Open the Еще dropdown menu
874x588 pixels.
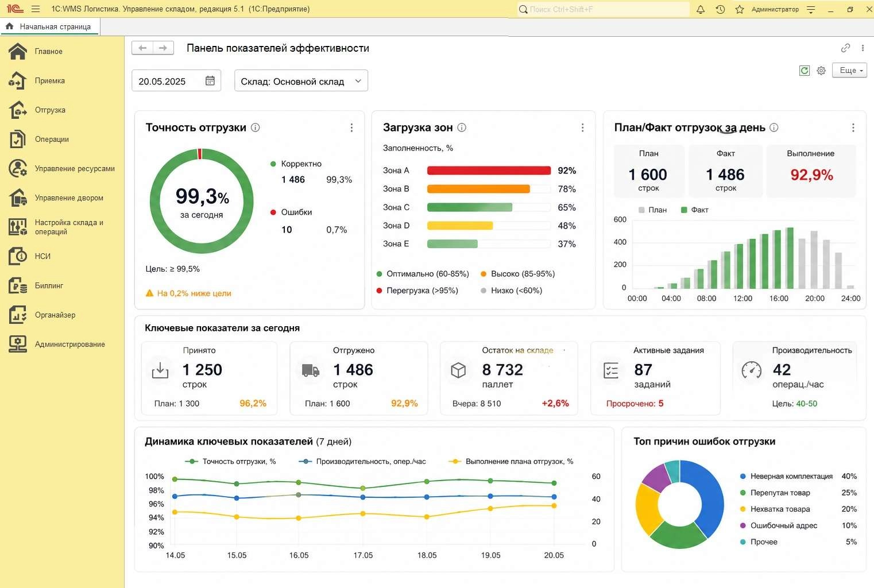tap(849, 70)
